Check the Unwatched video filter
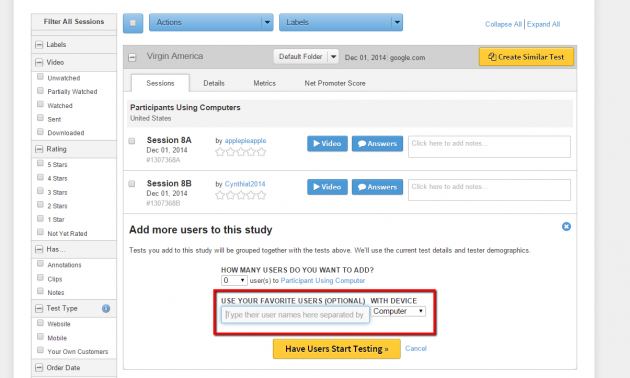The height and width of the screenshot is (378, 630). click(40, 77)
